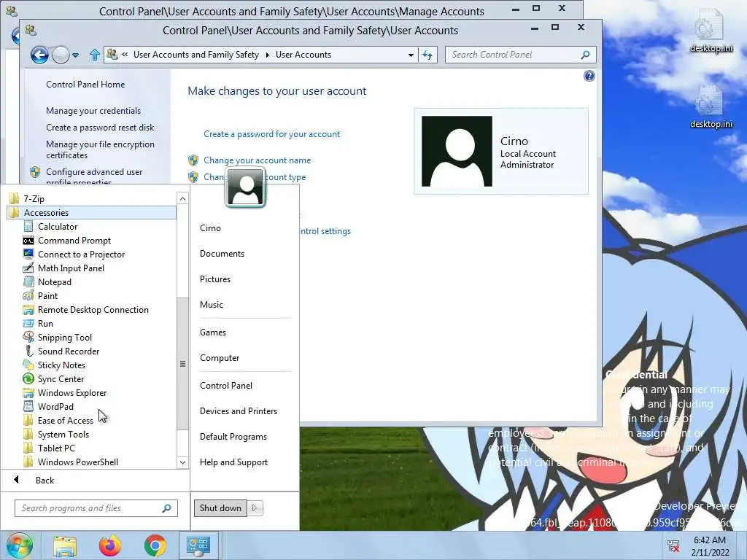Launch the Snipping Tool

pos(64,337)
